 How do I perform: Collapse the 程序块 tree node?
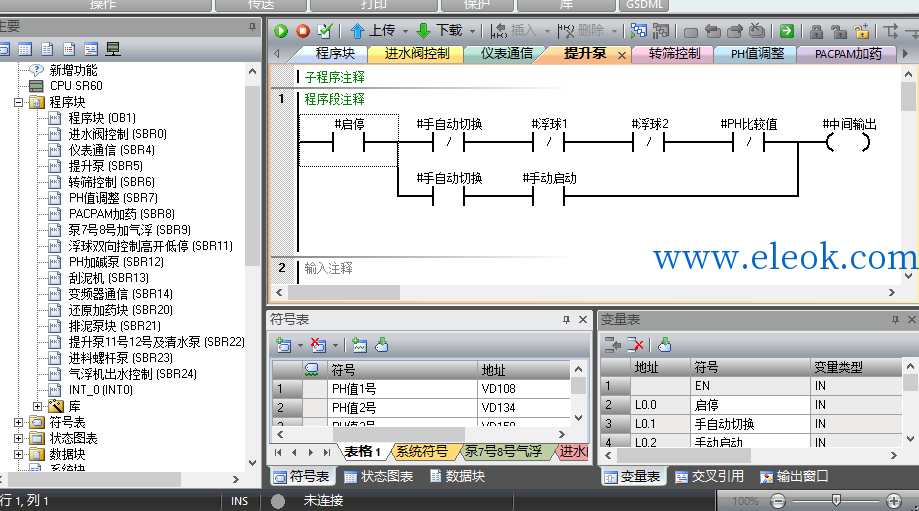pos(19,103)
